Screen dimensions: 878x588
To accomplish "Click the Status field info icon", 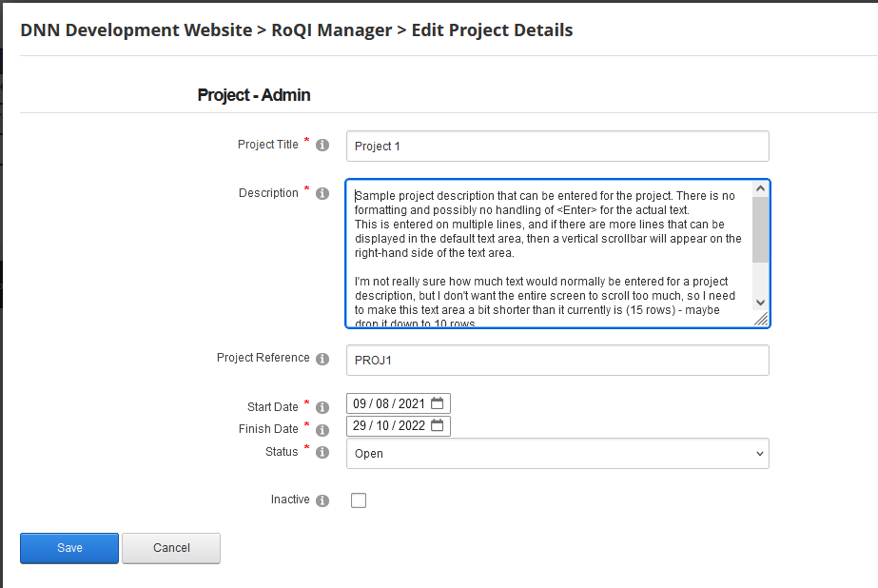I will (322, 451).
